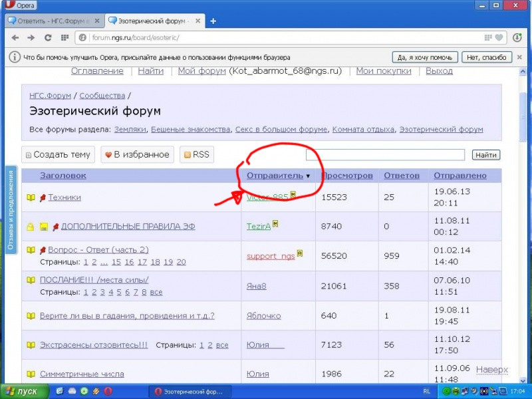Launch Opera from the quick launch bar
Screen dimensions: 532x399
coord(108,391)
